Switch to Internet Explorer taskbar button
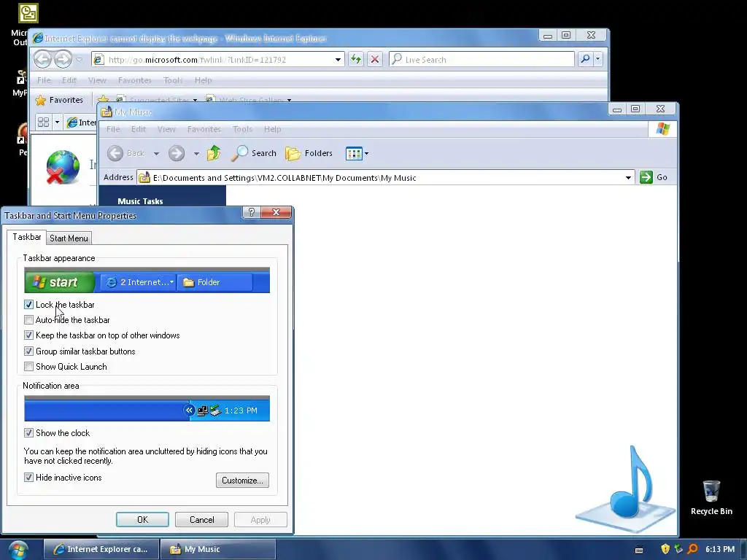The image size is (747, 560). 101,549
